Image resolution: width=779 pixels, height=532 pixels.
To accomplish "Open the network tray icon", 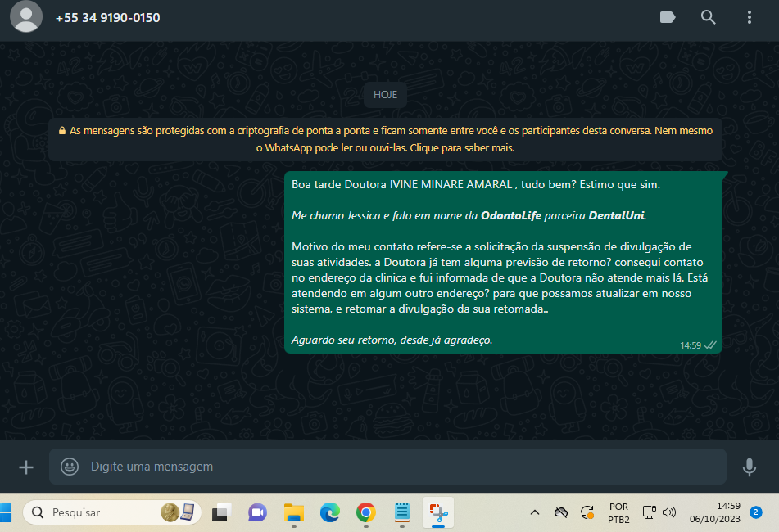I will [x=649, y=512].
